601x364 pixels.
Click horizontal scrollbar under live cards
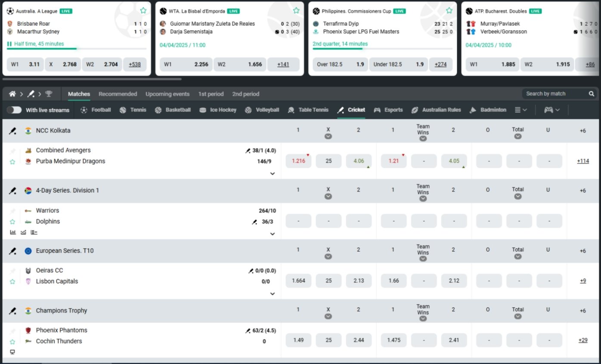click(x=92, y=79)
